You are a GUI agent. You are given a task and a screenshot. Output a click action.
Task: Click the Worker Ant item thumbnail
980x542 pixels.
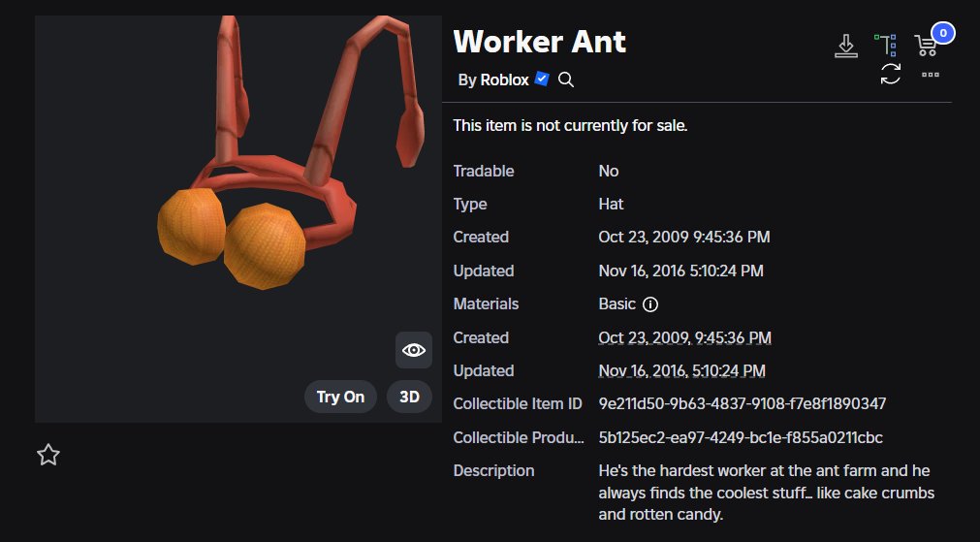[238, 219]
